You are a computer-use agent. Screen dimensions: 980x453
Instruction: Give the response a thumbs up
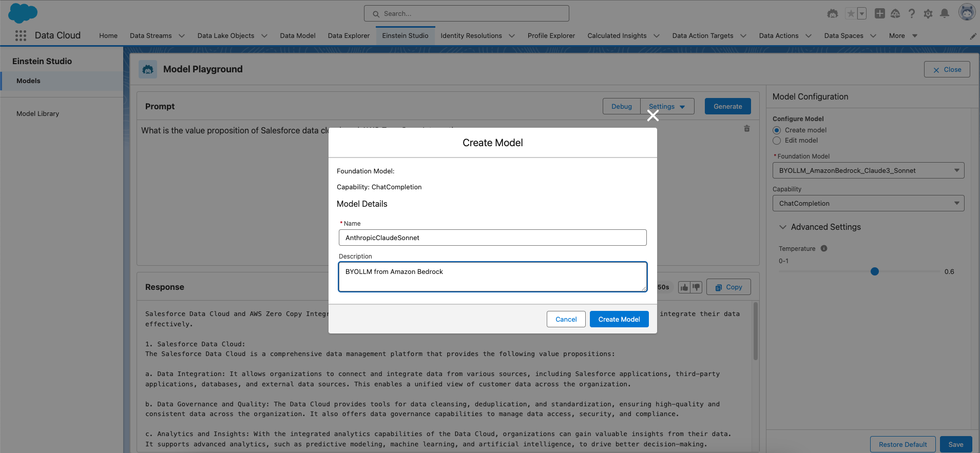(x=684, y=287)
